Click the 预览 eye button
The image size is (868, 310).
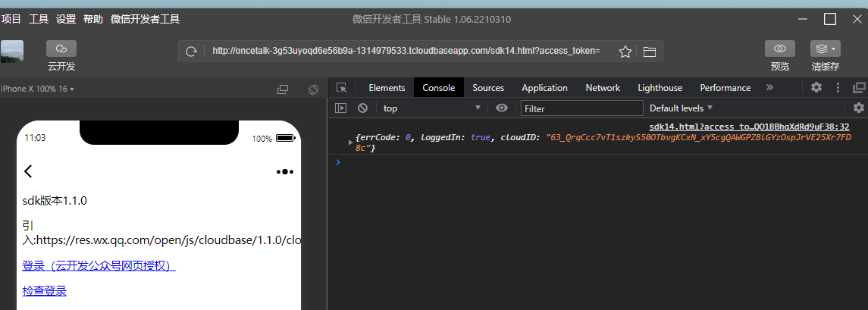point(780,49)
